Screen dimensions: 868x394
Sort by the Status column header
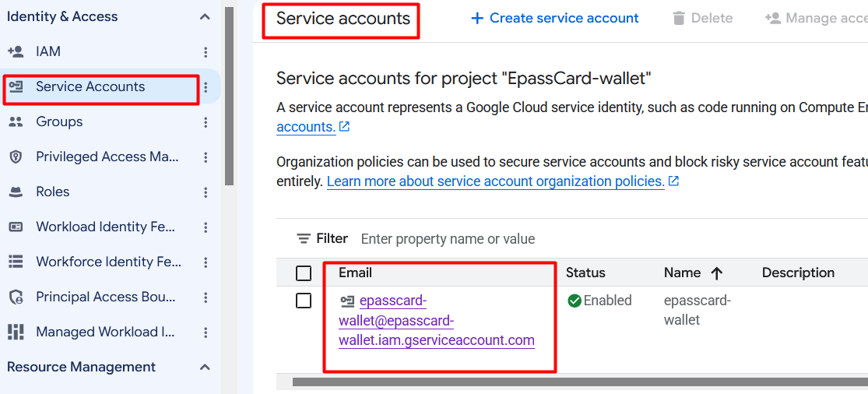click(x=585, y=273)
